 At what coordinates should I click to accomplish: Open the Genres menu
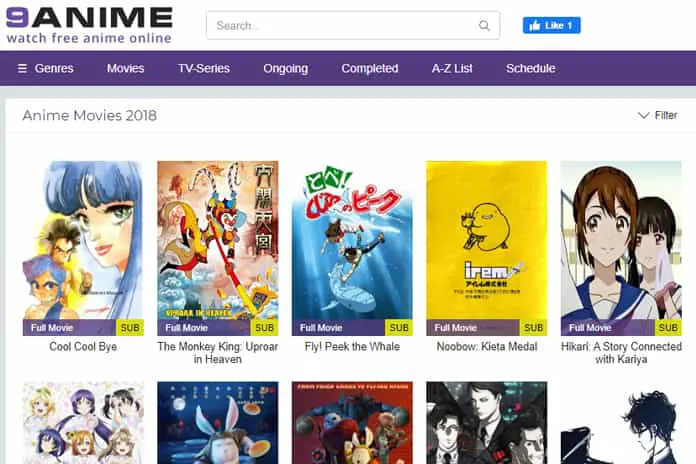click(54, 68)
